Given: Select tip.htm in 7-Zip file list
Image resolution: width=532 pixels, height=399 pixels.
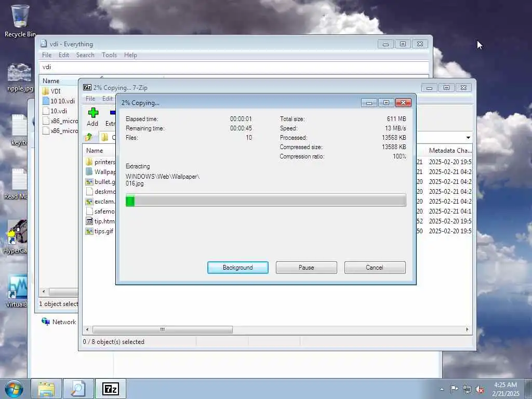Looking at the screenshot, I should [100, 221].
